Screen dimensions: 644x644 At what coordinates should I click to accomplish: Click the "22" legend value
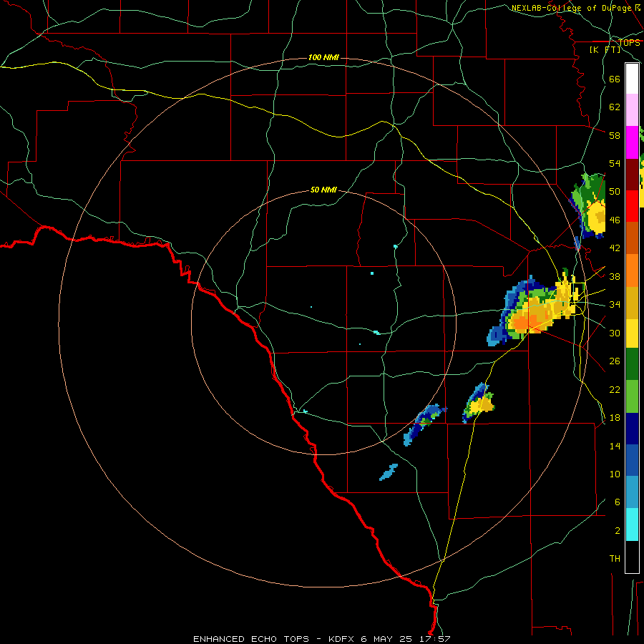615,389
